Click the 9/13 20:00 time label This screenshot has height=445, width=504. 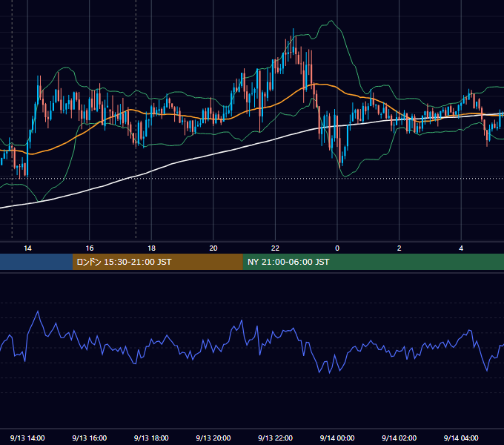213,438
